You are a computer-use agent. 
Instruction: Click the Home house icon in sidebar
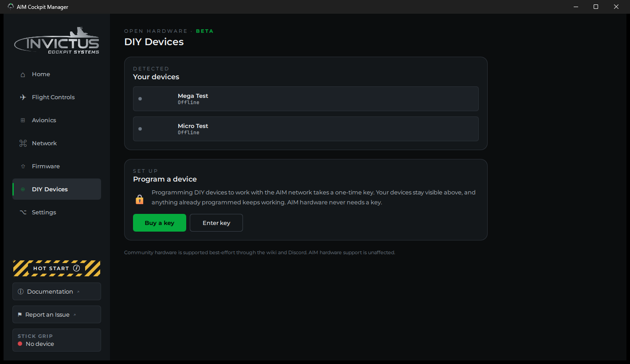click(23, 74)
